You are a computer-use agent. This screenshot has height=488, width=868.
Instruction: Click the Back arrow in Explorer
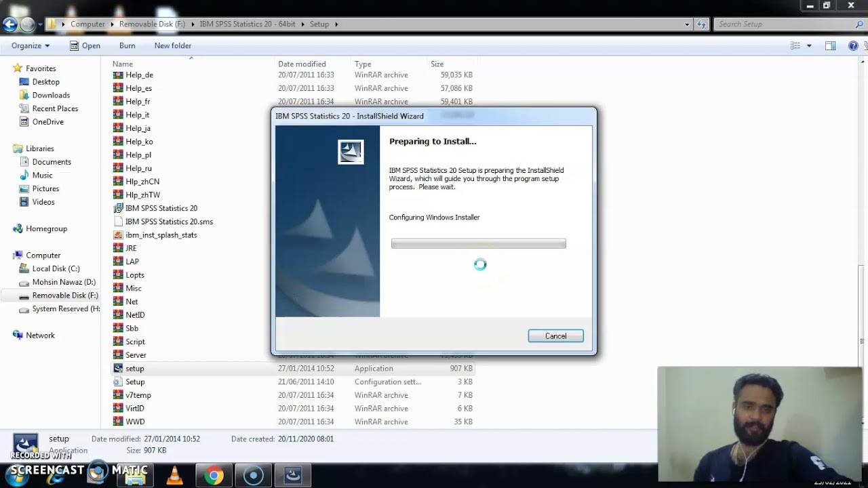click(x=9, y=24)
